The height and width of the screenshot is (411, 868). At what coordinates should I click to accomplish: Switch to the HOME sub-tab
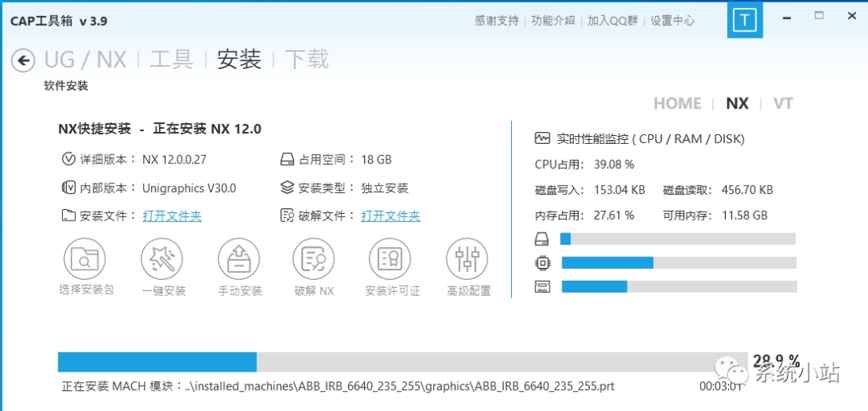pos(678,104)
